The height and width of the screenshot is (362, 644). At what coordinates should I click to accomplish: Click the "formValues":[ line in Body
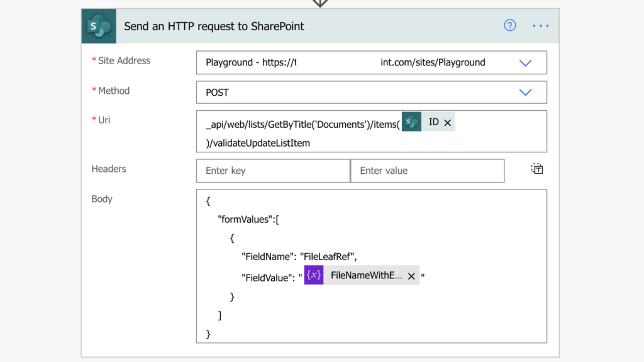coord(248,220)
